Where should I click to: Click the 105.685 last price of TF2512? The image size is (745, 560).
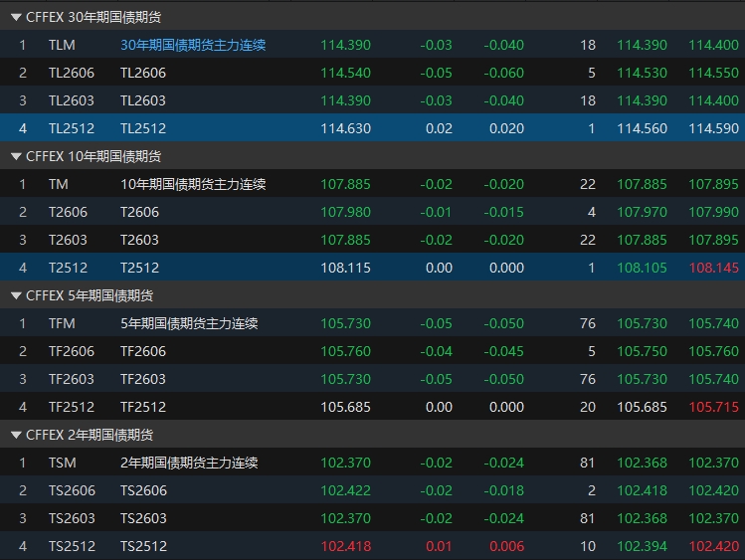tap(345, 407)
